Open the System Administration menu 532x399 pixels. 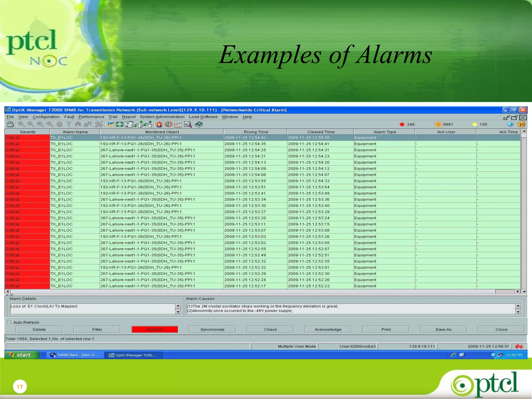click(162, 117)
